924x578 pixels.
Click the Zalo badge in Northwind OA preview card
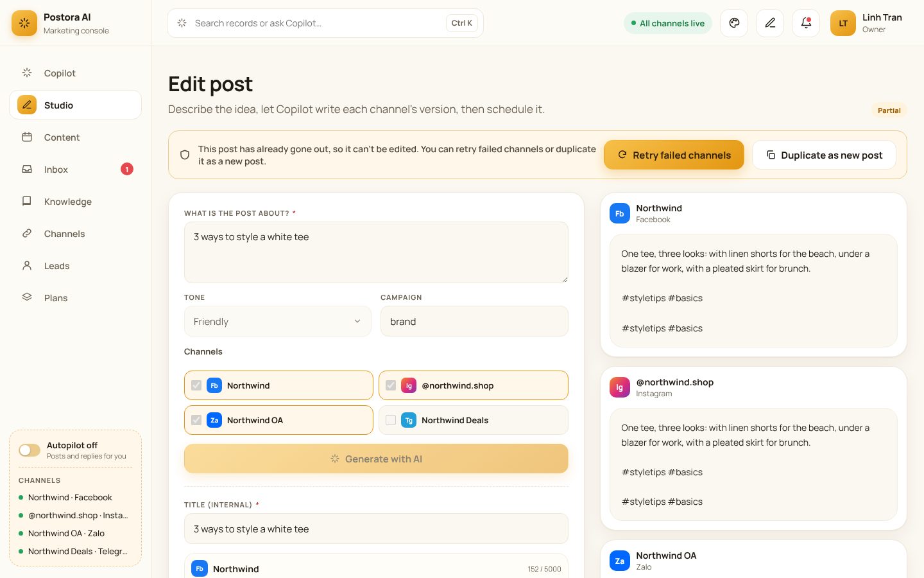point(620,561)
